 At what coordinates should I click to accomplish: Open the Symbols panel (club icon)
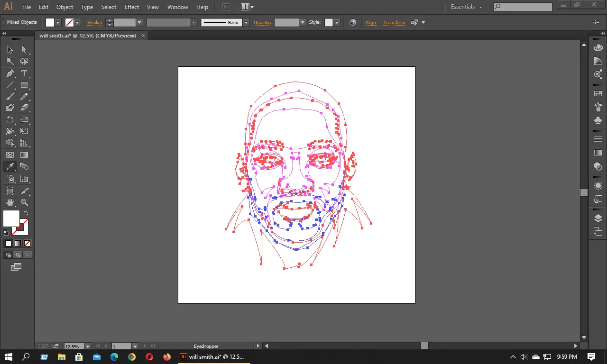598,120
